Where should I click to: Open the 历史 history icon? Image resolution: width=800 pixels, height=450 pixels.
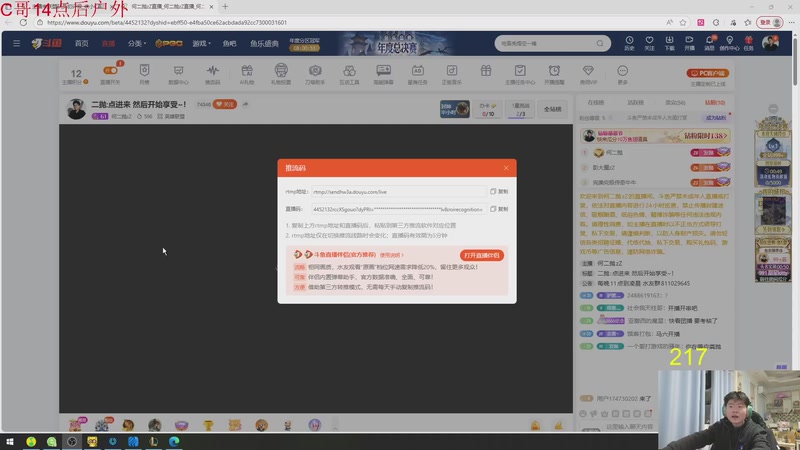[x=629, y=43]
